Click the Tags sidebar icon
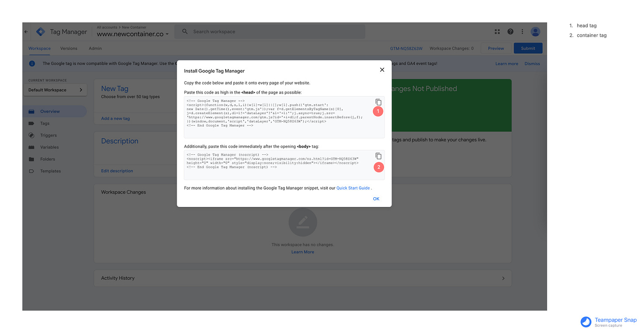Viewport: 644px width, 333px height. pyautogui.click(x=31, y=123)
